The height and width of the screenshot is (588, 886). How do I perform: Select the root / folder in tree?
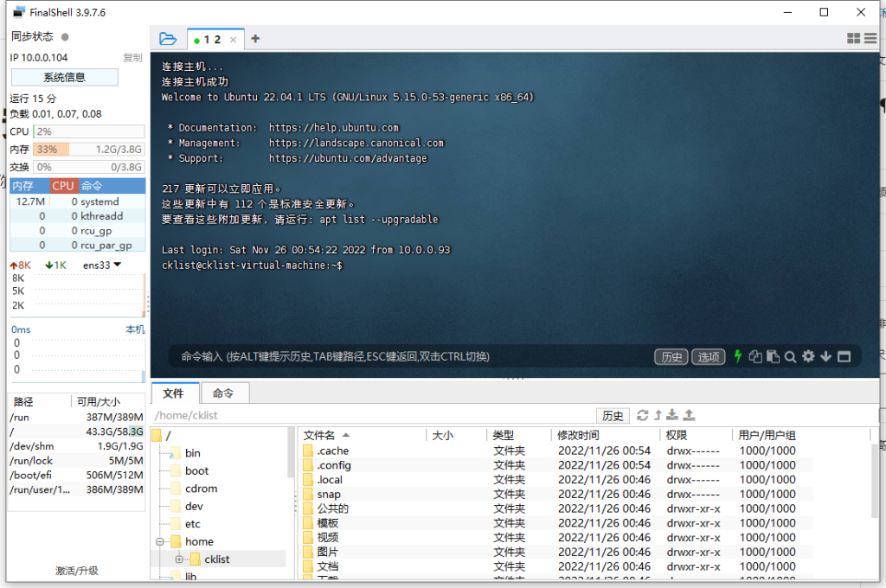[162, 436]
